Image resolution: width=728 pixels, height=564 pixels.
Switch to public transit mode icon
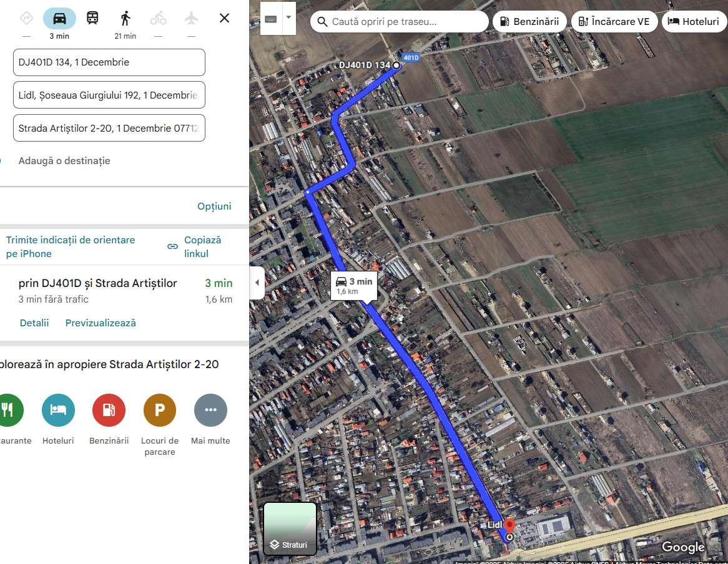pyautogui.click(x=92, y=19)
